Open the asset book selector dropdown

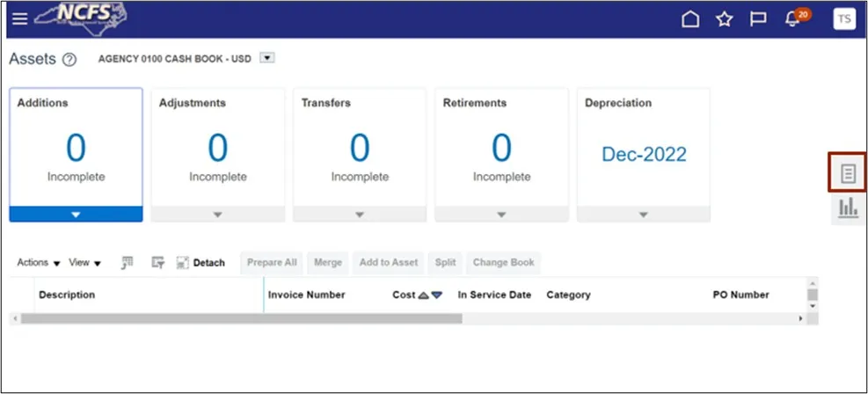click(267, 58)
